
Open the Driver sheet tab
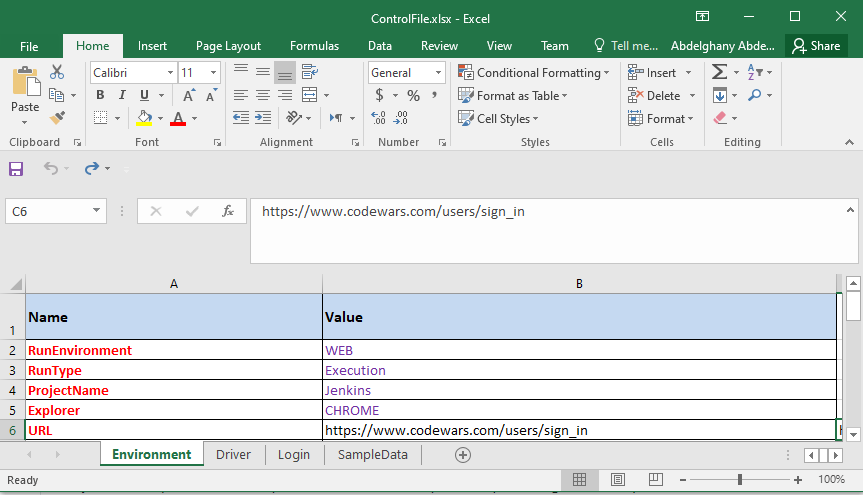point(233,455)
